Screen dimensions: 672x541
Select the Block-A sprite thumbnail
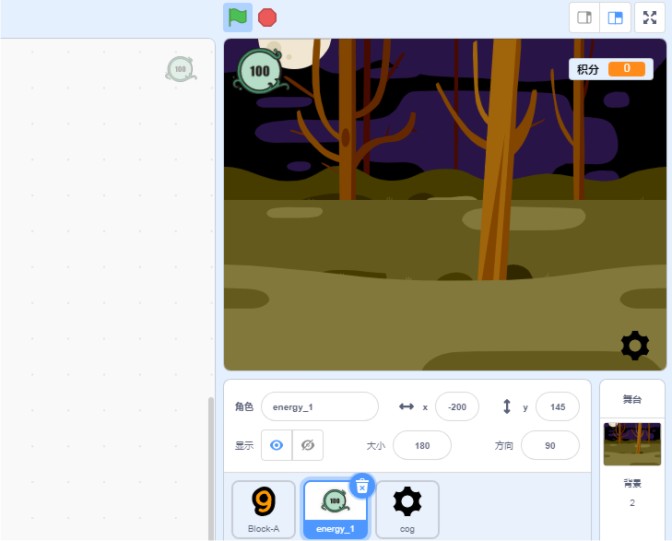[264, 509]
